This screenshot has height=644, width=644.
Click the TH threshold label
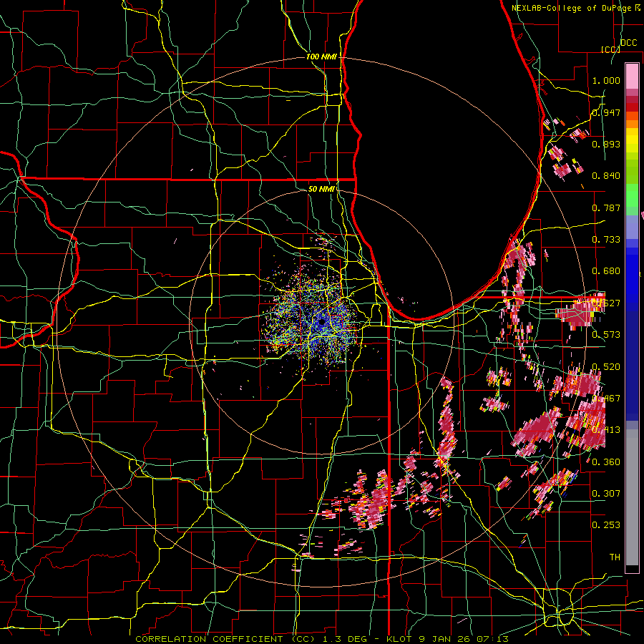pyautogui.click(x=615, y=557)
